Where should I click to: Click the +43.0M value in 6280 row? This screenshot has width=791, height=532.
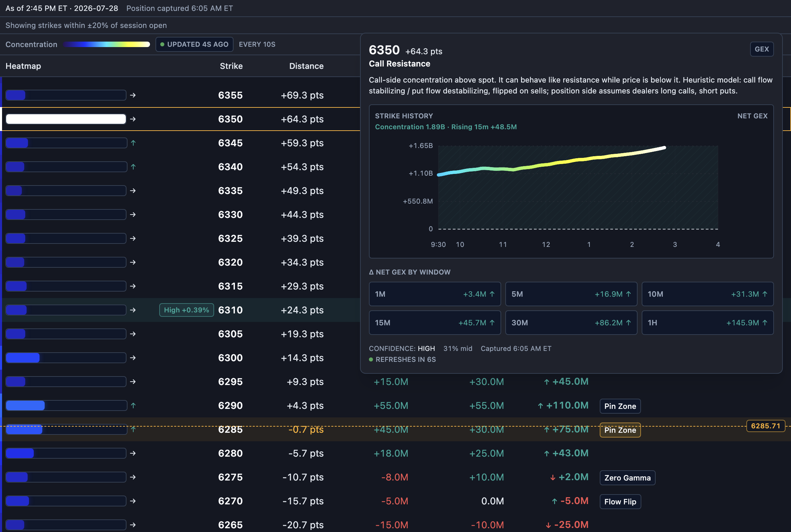[570, 453]
